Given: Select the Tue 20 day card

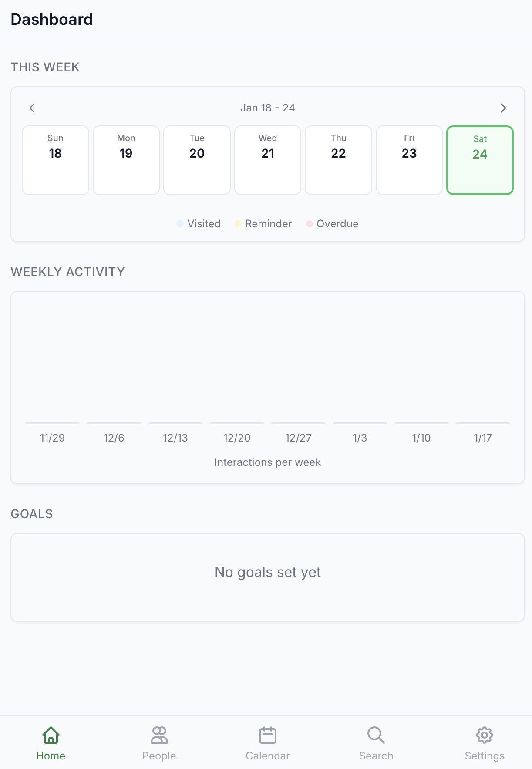Looking at the screenshot, I should tap(197, 160).
